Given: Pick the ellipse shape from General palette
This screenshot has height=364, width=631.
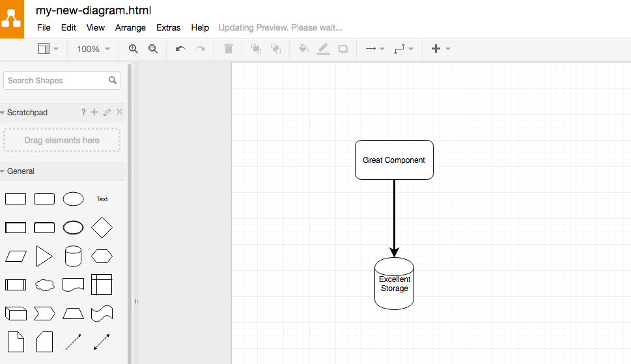Looking at the screenshot, I should point(73,199).
